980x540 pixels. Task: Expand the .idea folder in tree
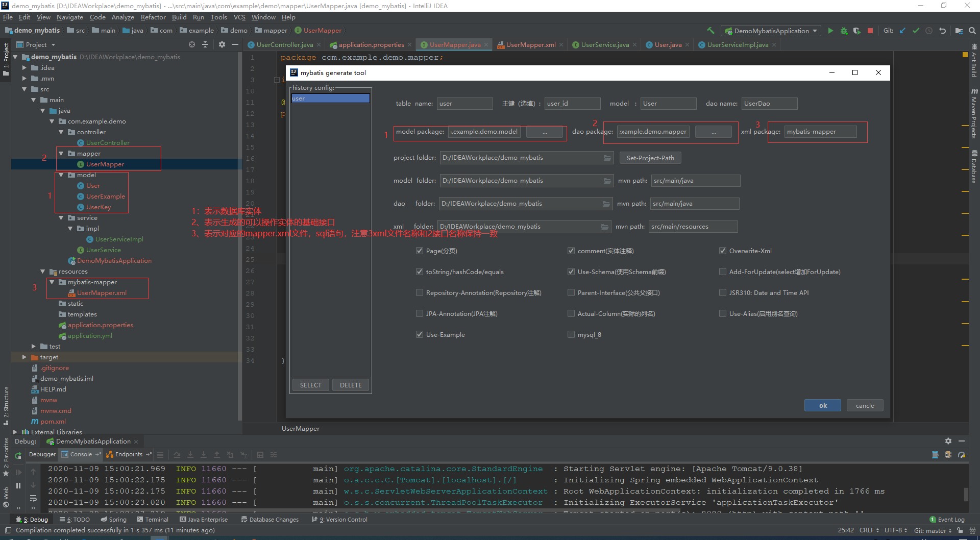(24, 67)
